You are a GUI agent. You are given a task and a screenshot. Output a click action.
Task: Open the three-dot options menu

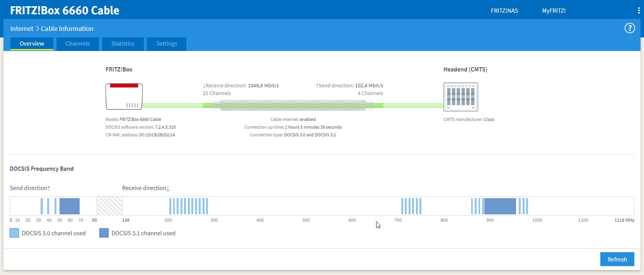638,11
